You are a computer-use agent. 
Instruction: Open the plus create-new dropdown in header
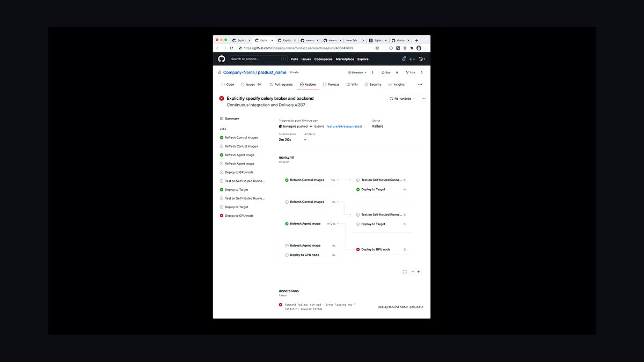pos(412,59)
